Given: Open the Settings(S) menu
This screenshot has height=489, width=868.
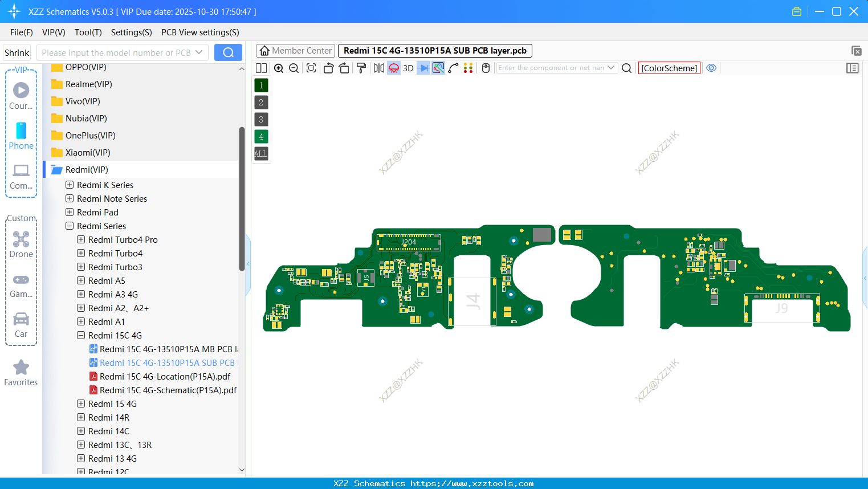Looking at the screenshot, I should [x=132, y=32].
